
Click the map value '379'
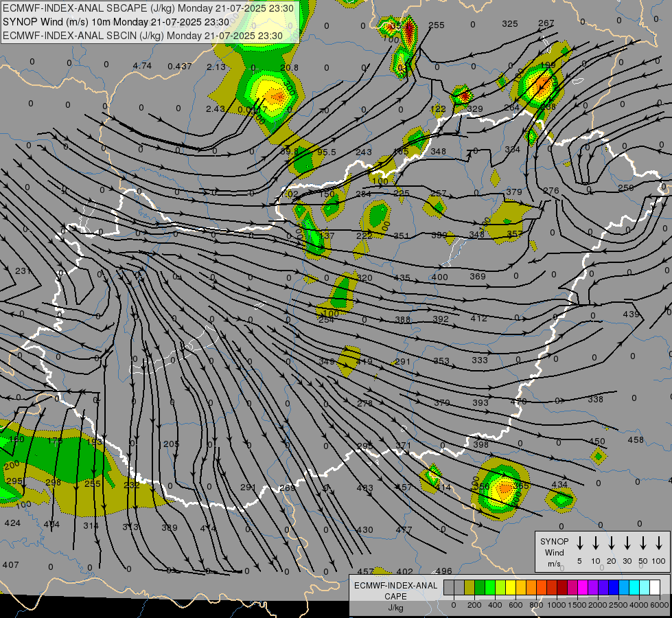pyautogui.click(x=514, y=192)
